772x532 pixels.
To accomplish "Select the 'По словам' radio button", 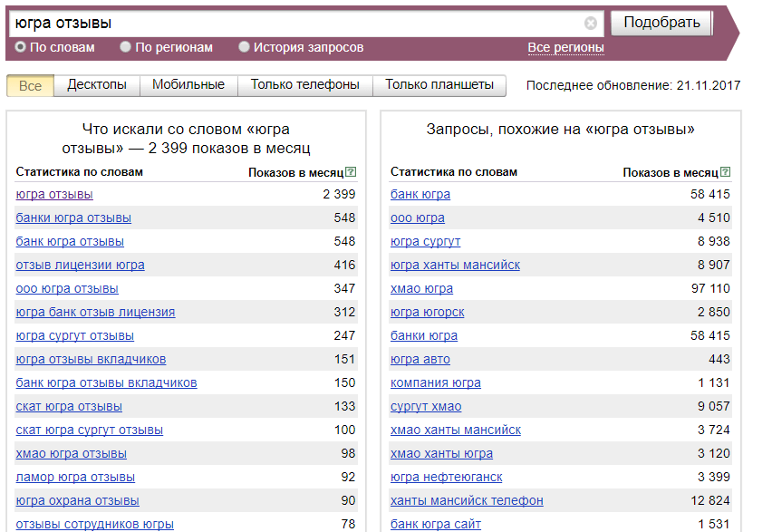I will pyautogui.click(x=20, y=47).
